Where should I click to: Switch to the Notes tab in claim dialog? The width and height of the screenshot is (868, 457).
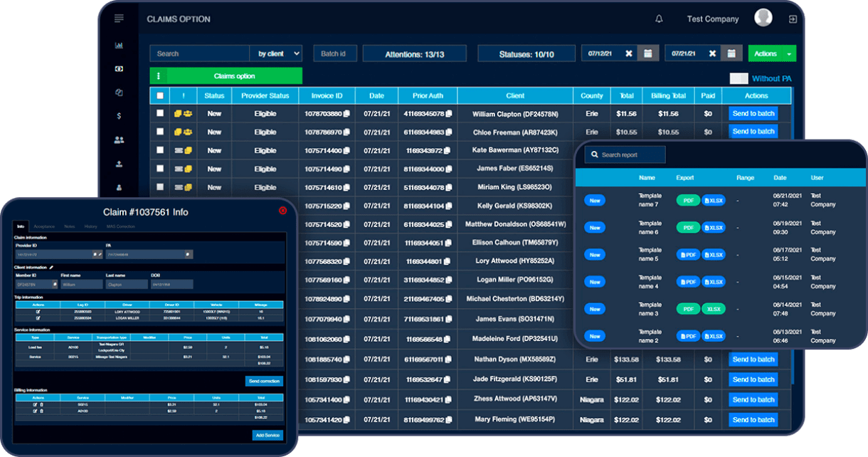pos(69,226)
